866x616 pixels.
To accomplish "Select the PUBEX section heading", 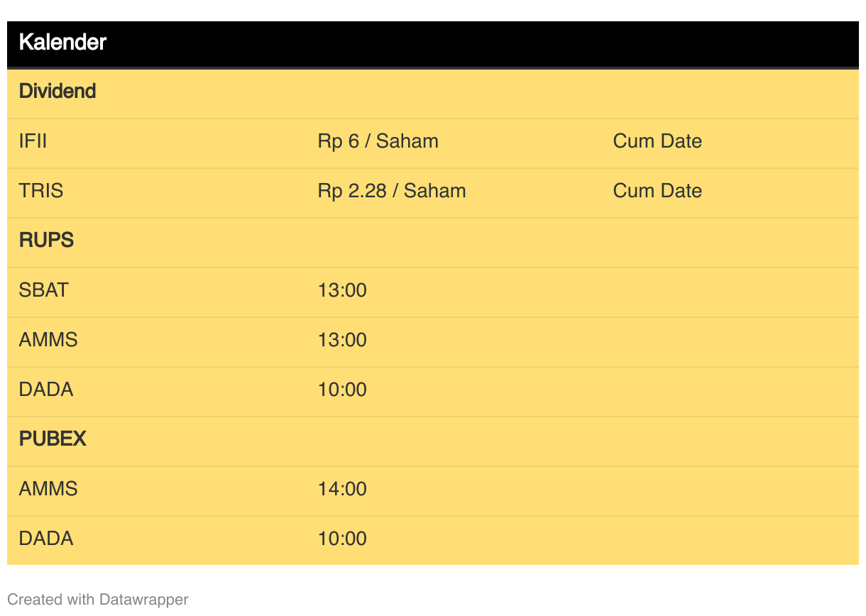I will click(x=53, y=439).
